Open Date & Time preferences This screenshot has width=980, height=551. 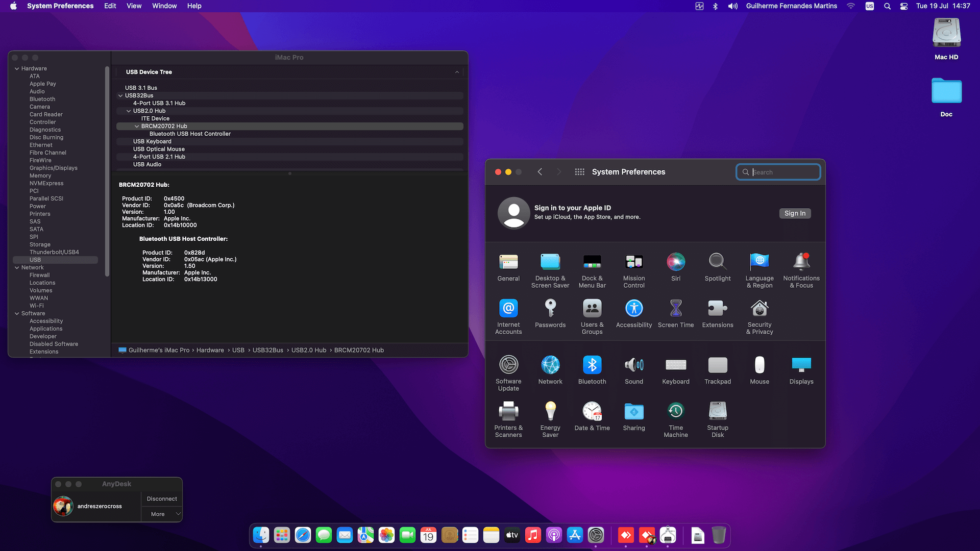592,417
